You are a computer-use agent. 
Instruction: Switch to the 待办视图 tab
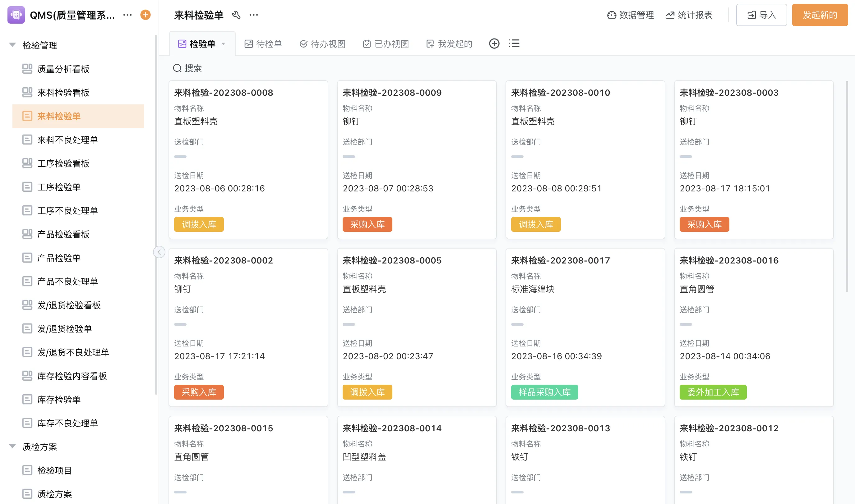[x=322, y=44]
